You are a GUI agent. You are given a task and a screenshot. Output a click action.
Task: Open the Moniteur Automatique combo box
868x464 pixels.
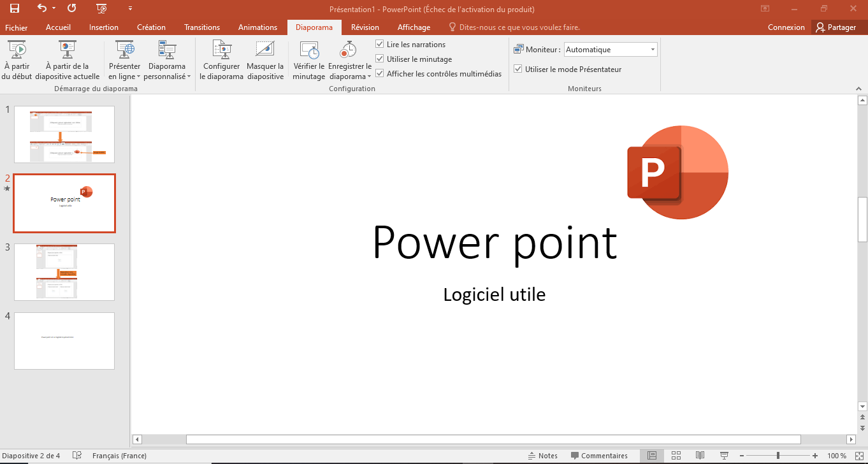[x=611, y=50]
